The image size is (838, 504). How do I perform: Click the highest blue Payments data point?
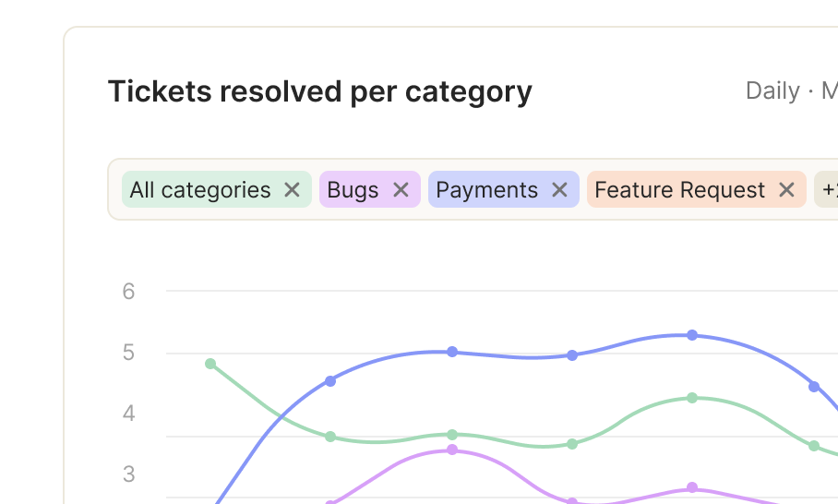692,335
